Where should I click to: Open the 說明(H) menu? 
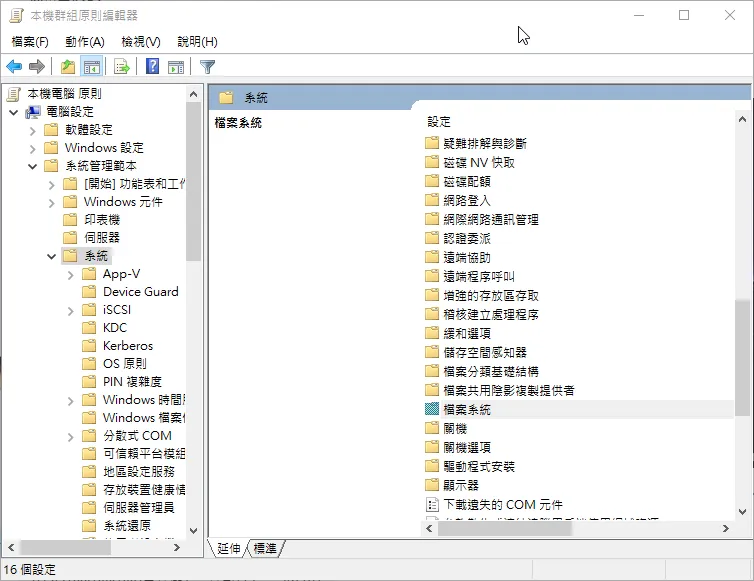point(197,42)
